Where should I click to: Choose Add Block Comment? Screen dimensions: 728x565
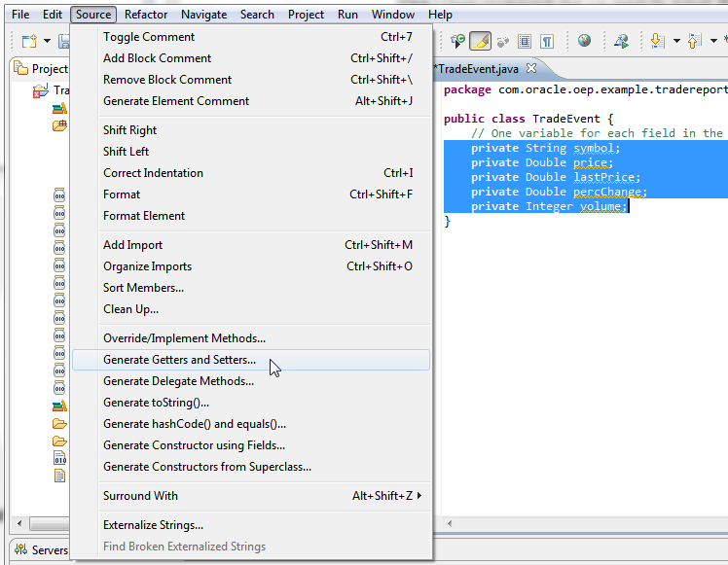251,58
